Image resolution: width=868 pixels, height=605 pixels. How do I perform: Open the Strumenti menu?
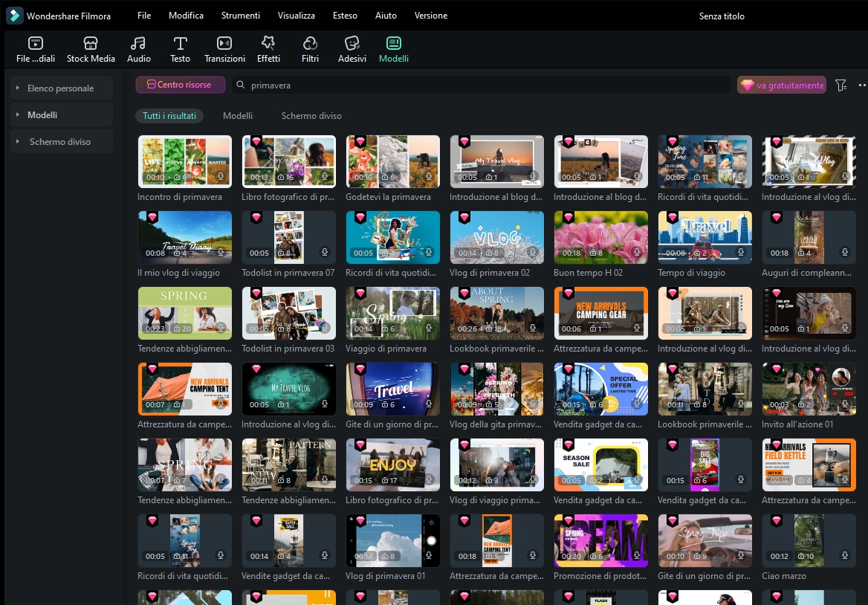pyautogui.click(x=240, y=16)
